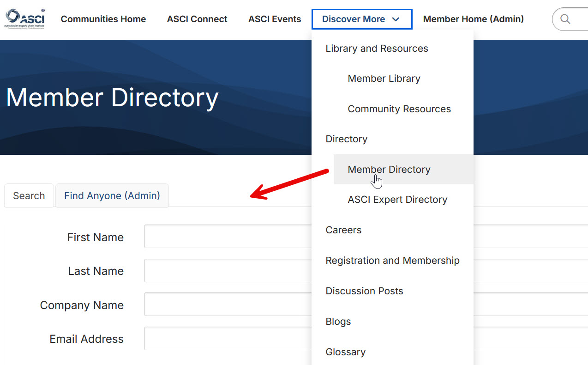Open Communities Home in navigation
The width and height of the screenshot is (588, 365).
(103, 19)
